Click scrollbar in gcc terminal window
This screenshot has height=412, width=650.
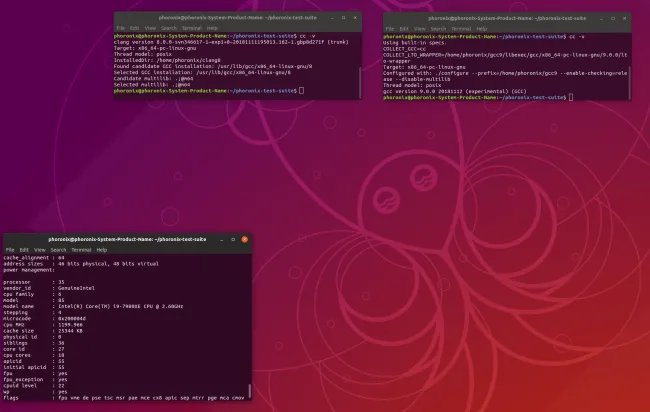tap(629, 82)
